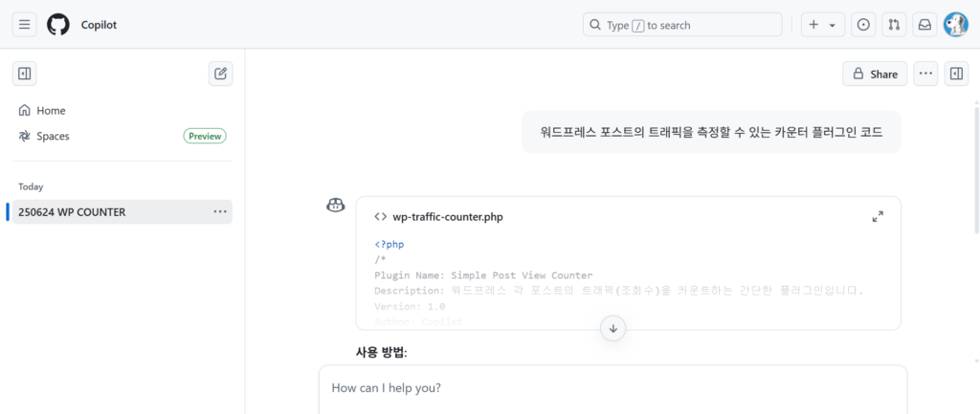Collapse the left sidebar panel
This screenshot has height=414, width=980.
point(24,74)
